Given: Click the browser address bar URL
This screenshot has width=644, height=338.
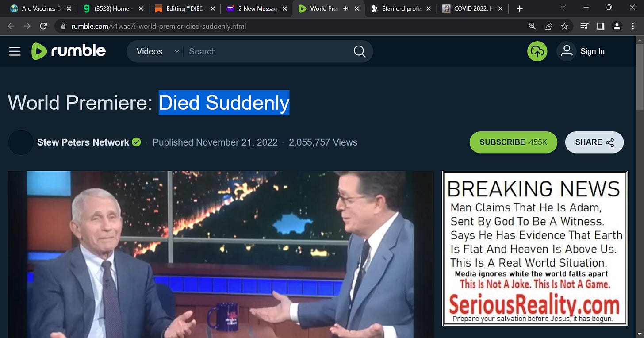Looking at the screenshot, I should 159,27.
